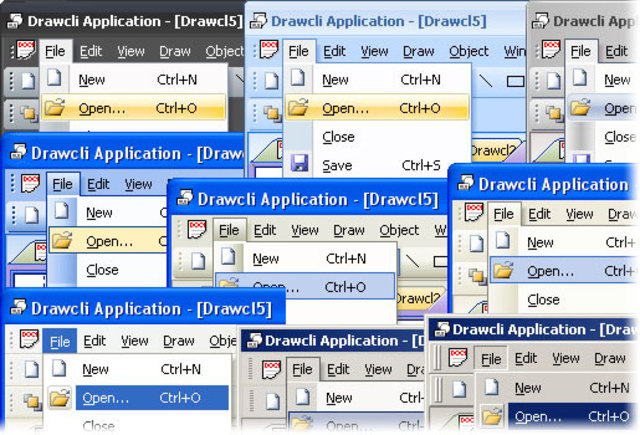Image resolution: width=640 pixels, height=435 pixels.
Task: Open View menu in the black-themed top-left window
Action: coord(131,51)
